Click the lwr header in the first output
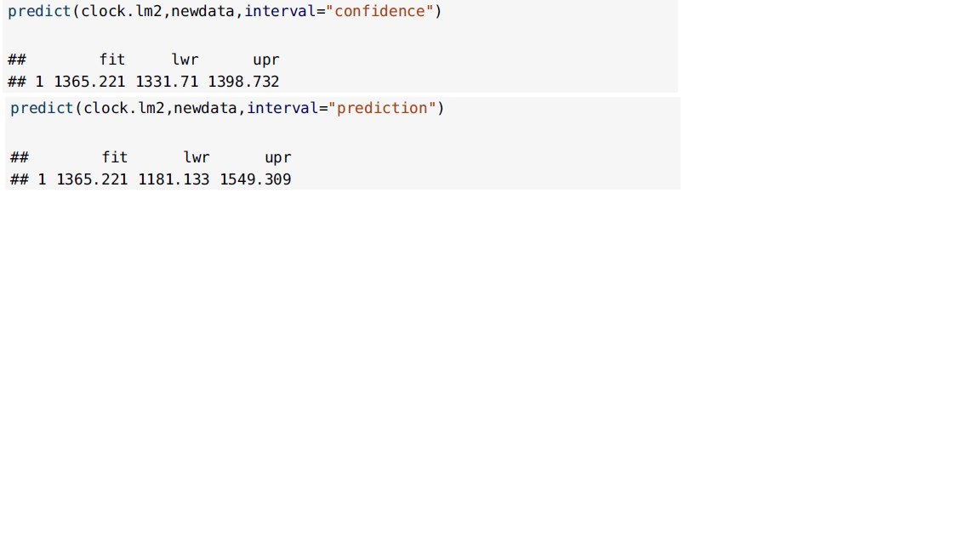980x551 pixels. coord(185,60)
